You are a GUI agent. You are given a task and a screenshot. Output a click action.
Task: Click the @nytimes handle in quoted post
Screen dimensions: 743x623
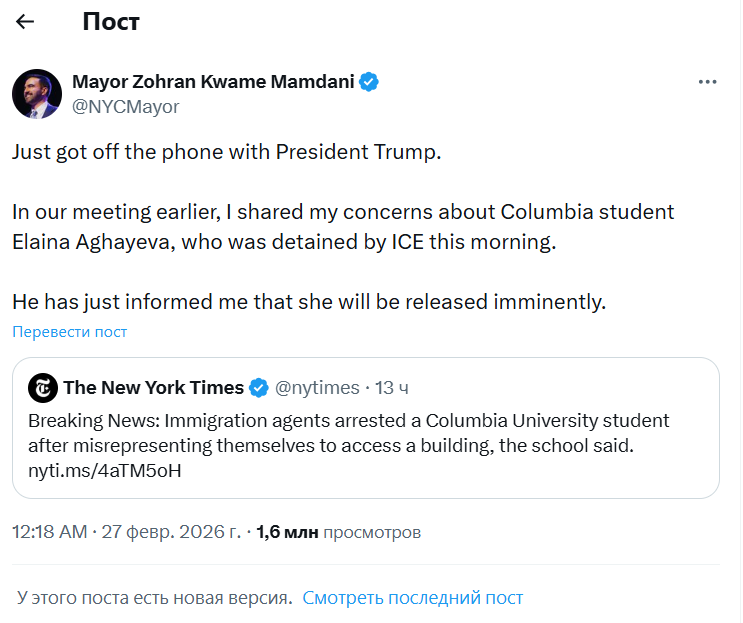point(317,388)
